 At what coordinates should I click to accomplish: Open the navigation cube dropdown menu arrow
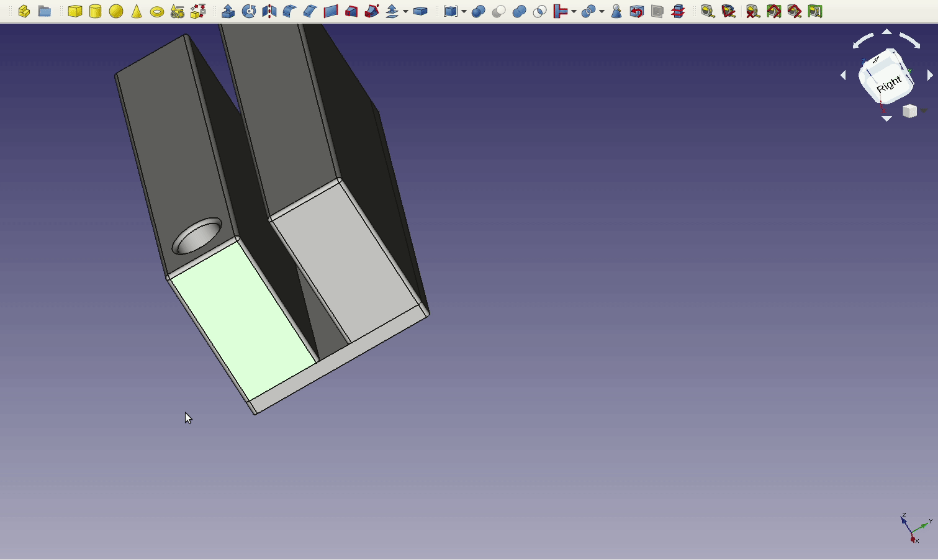[x=924, y=111]
